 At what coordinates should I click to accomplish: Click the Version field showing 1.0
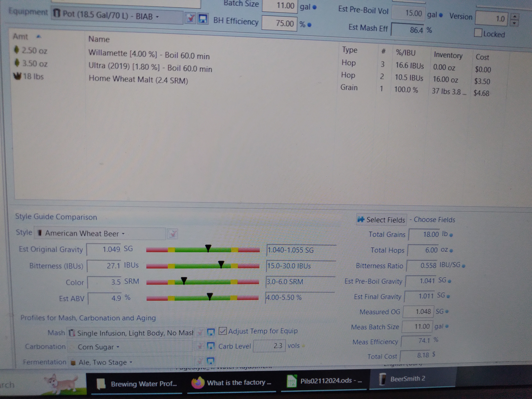point(491,18)
